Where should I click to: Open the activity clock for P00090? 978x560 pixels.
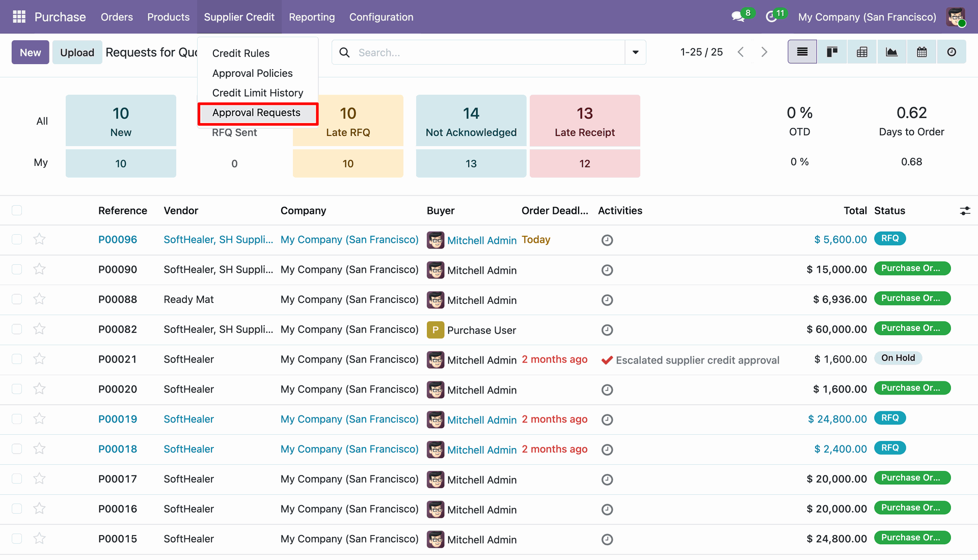pos(607,270)
